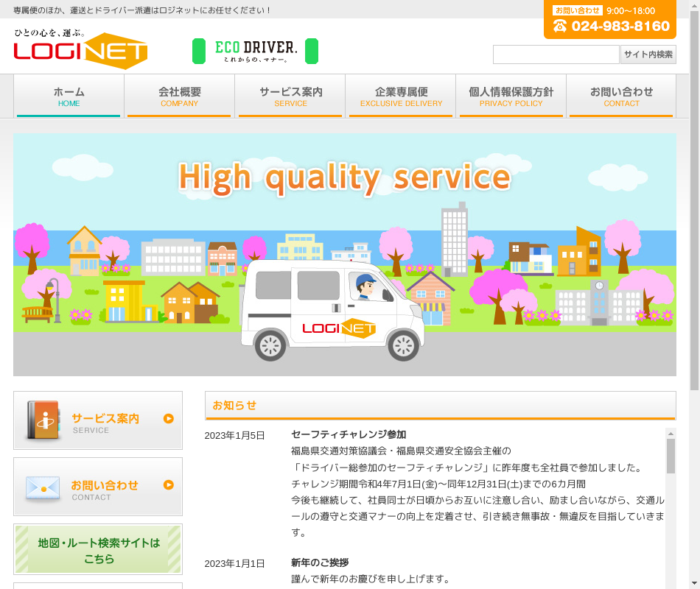Open the ホーム HOME tab
Image resolution: width=700 pixels, height=589 pixels.
point(69,96)
